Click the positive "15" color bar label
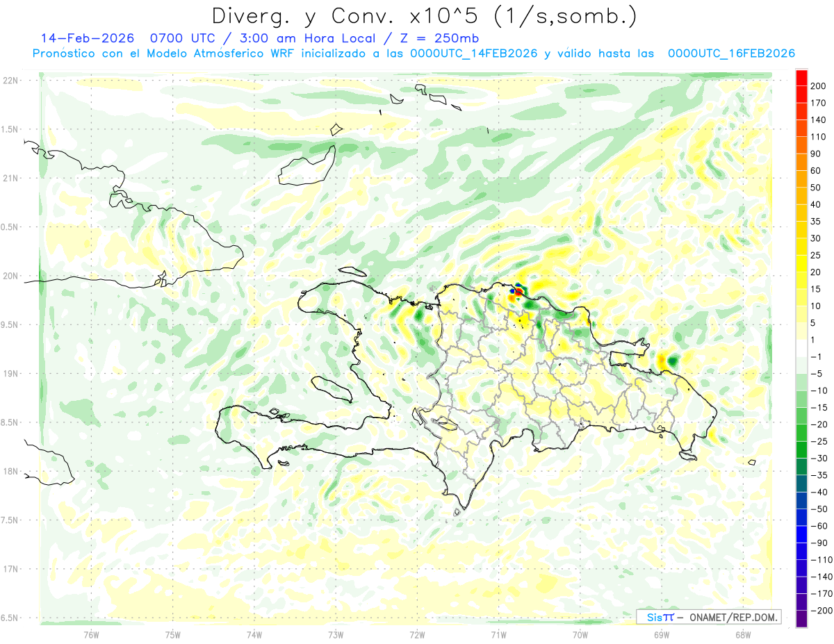This screenshot has height=644, width=834. click(816, 289)
